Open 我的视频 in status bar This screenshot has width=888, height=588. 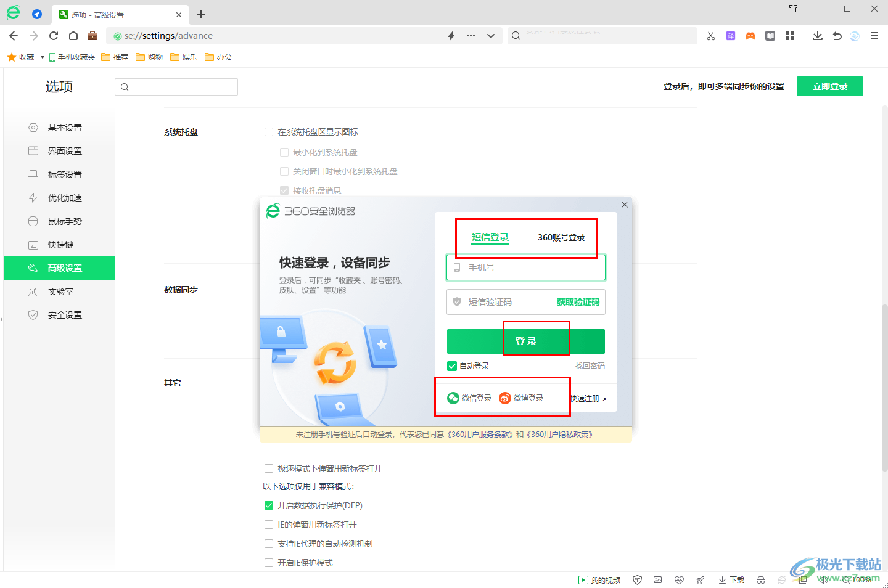tap(599, 580)
